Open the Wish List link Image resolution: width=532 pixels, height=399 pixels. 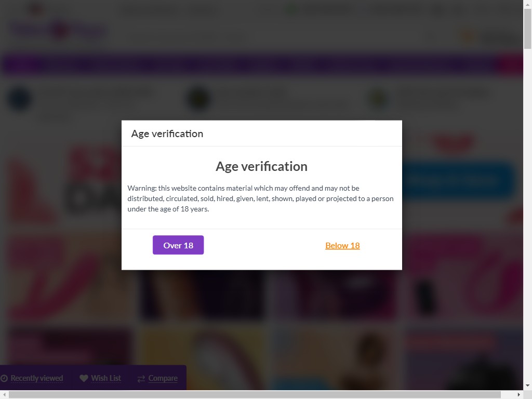[106, 378]
